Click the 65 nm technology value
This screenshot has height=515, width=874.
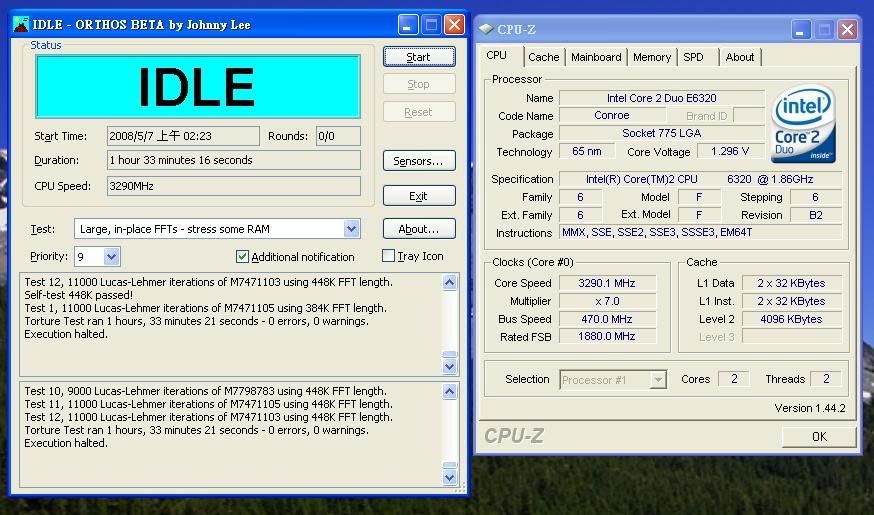(x=587, y=151)
